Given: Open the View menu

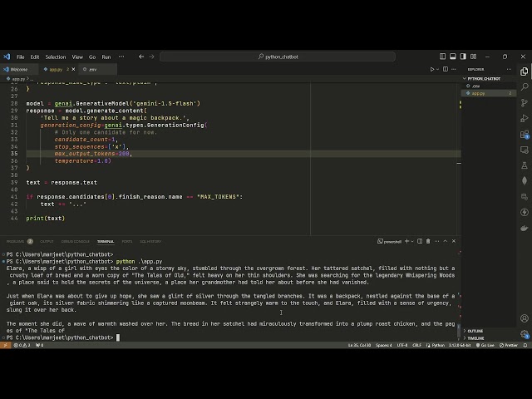Looking at the screenshot, I should click(77, 57).
